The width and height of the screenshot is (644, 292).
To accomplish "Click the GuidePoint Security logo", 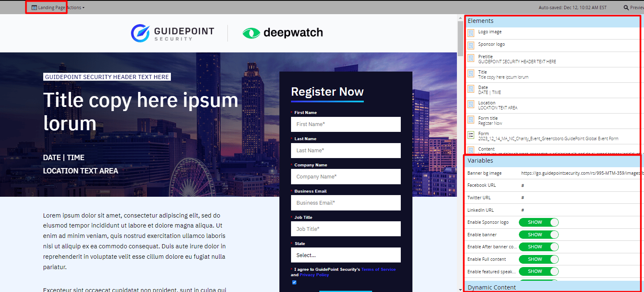I will click(x=173, y=33).
